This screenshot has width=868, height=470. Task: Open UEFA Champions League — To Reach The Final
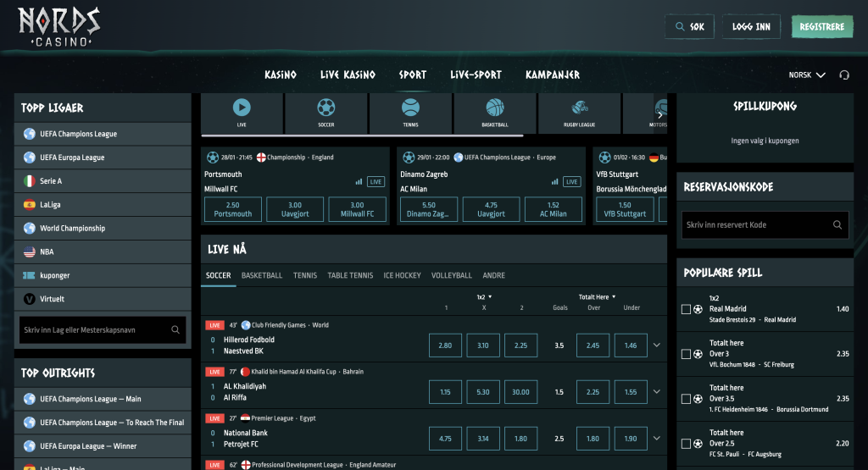click(103, 423)
